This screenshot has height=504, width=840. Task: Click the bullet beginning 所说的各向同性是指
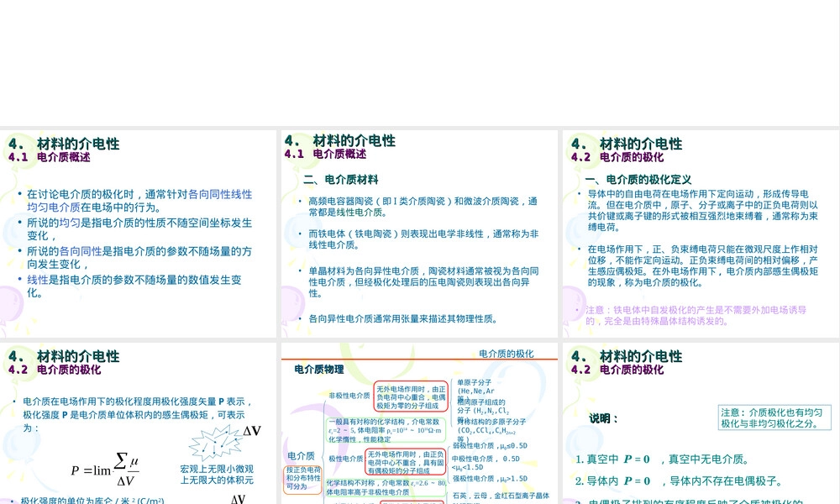139,258
